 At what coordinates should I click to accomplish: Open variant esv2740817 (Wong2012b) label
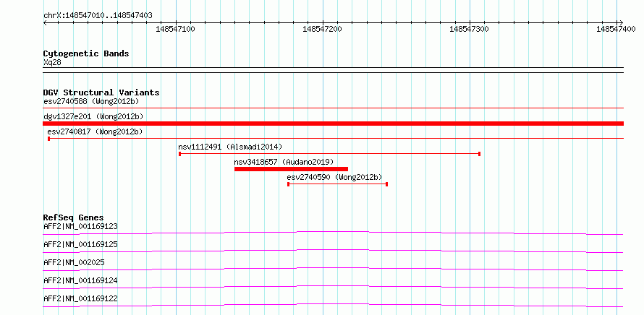coord(95,131)
